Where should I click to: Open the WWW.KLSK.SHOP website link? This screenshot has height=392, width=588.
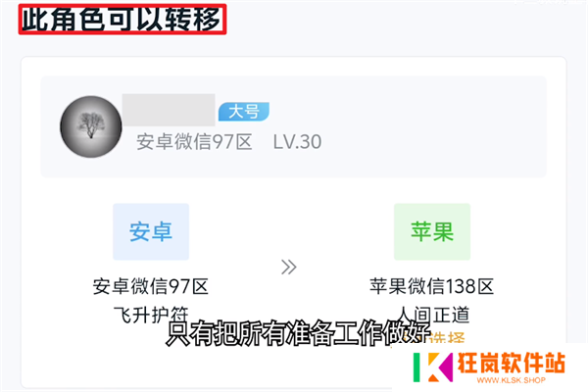(512, 380)
